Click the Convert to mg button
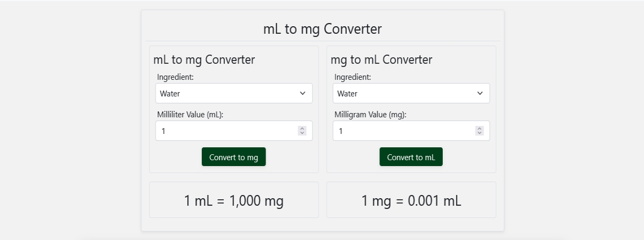The image size is (644, 240). point(233,157)
